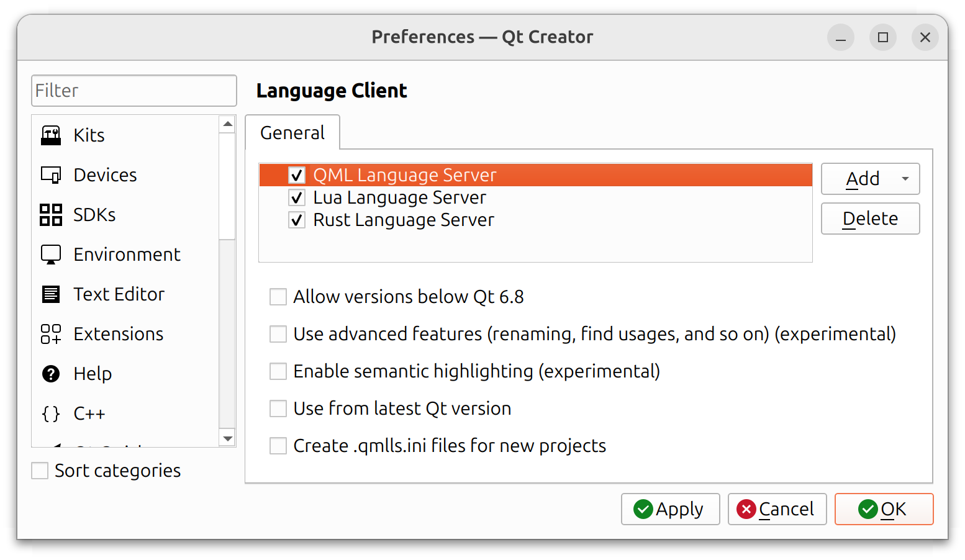Click the category list scroll down arrow
The width and height of the screenshot is (965, 560).
228,438
